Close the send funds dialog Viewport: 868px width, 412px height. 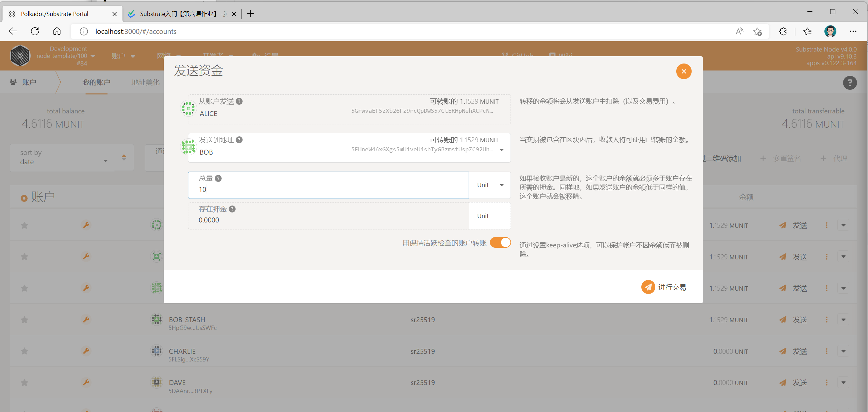(x=683, y=71)
